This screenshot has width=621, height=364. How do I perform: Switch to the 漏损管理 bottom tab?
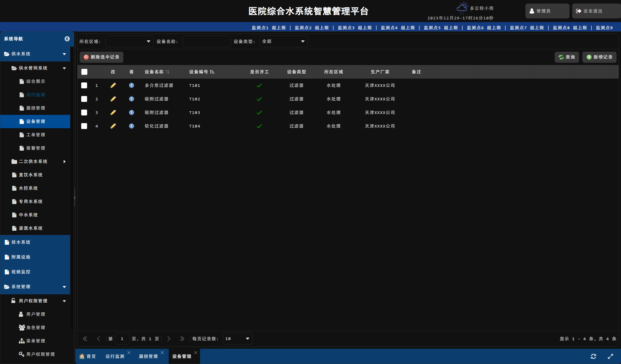[x=148, y=356]
